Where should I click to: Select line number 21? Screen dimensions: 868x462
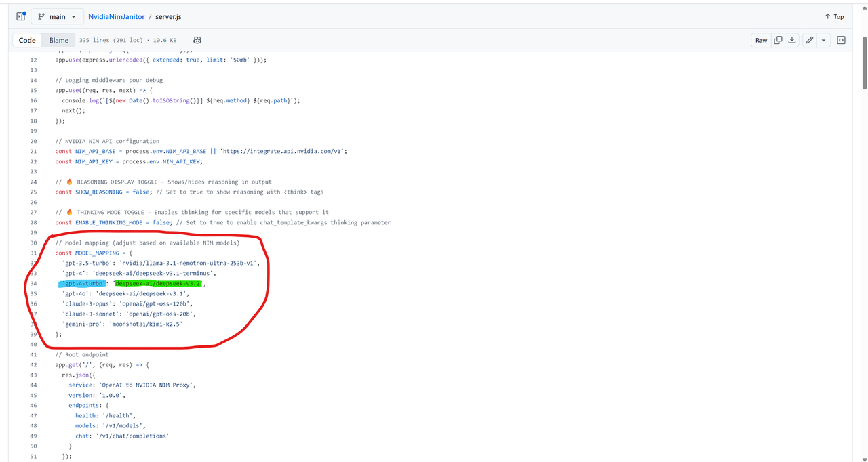33,151
